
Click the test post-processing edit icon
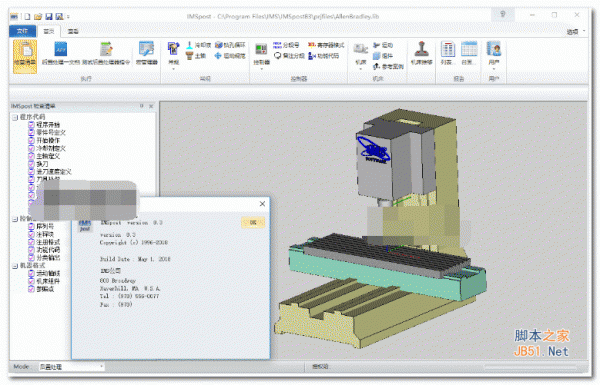tap(106, 49)
